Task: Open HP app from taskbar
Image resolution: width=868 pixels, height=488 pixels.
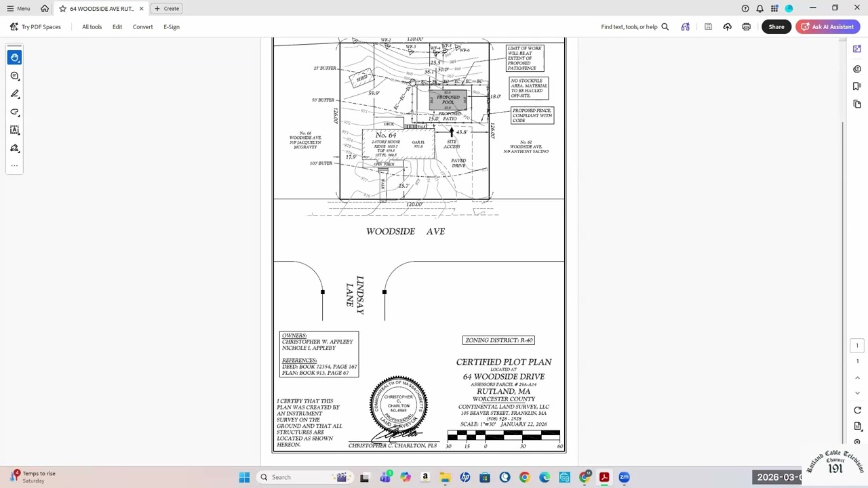Action: (465, 477)
